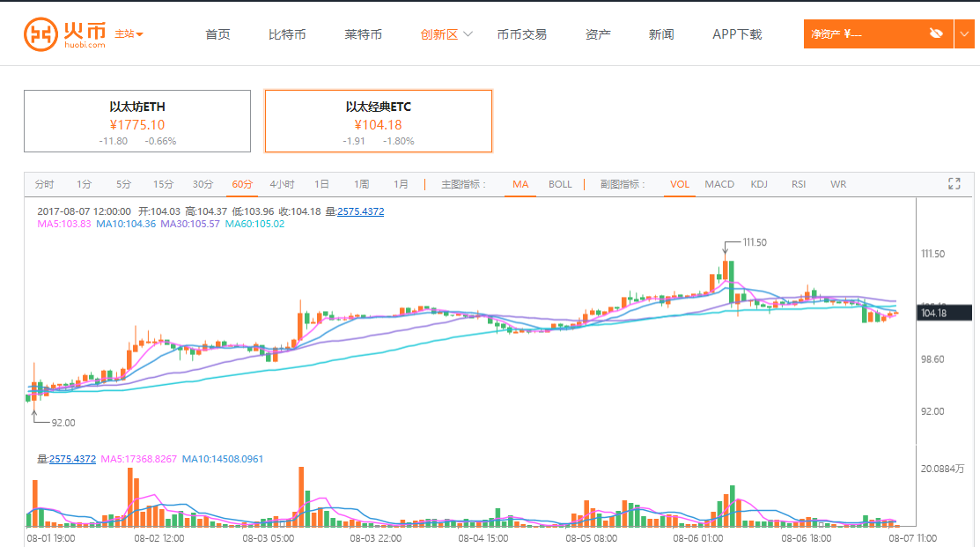This screenshot has height=547, width=980.
Task: Switch chart to 4小时 interval
Action: tap(282, 184)
